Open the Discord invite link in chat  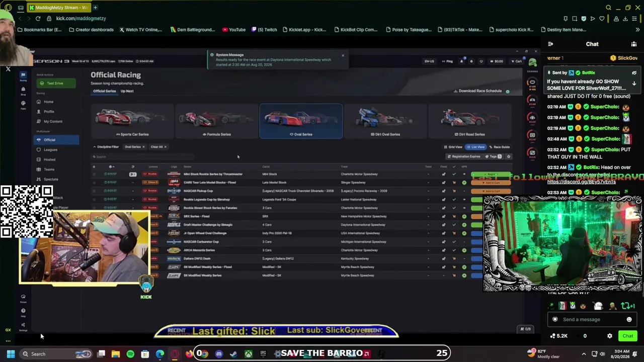click(x=581, y=182)
